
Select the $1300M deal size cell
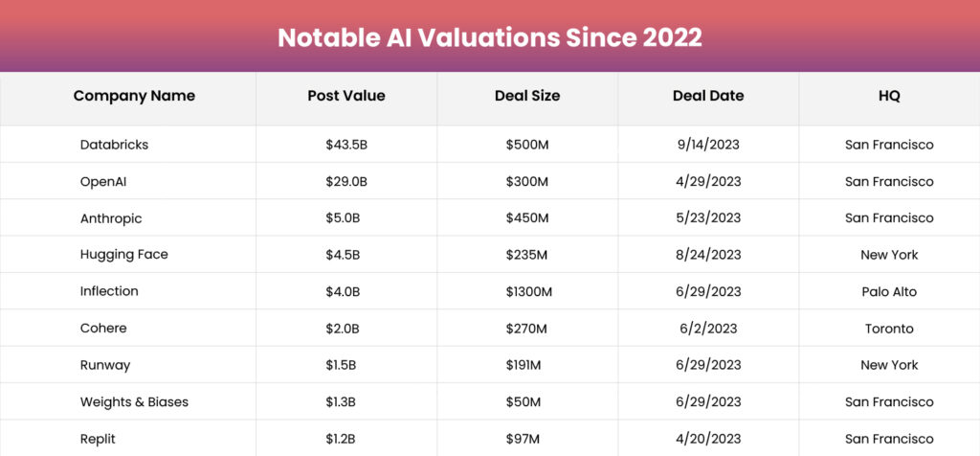(527, 291)
